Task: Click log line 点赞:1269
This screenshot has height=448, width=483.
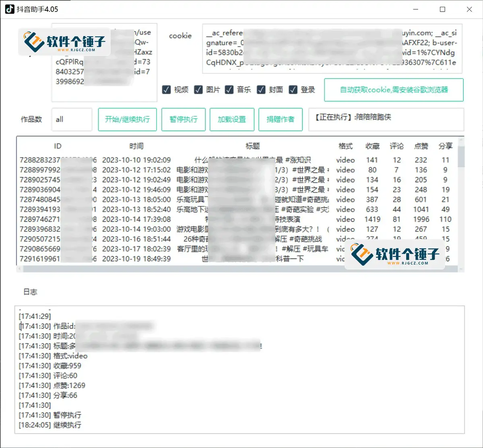Action: (x=52, y=386)
